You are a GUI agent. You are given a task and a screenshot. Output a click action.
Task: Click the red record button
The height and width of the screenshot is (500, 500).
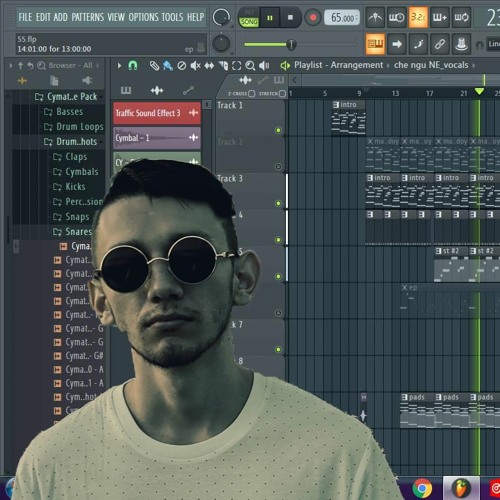coord(313,17)
